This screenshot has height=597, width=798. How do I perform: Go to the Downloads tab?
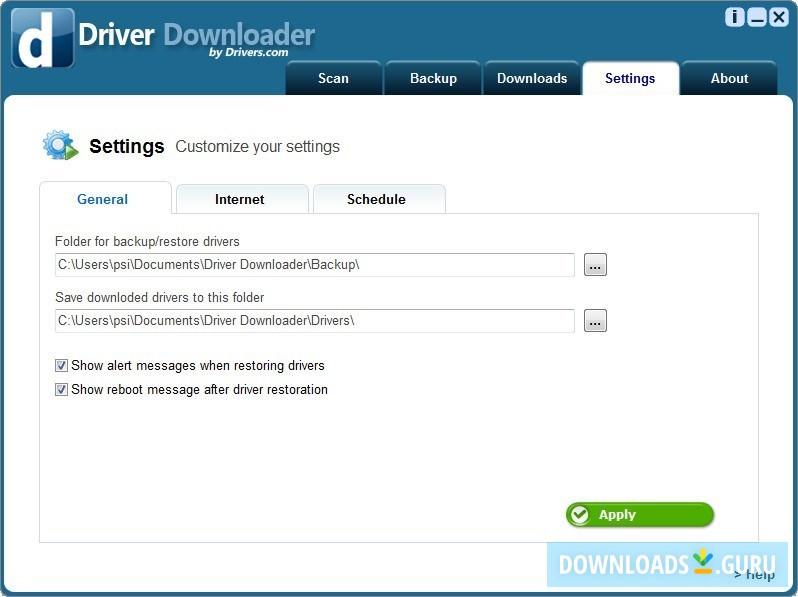(x=532, y=78)
